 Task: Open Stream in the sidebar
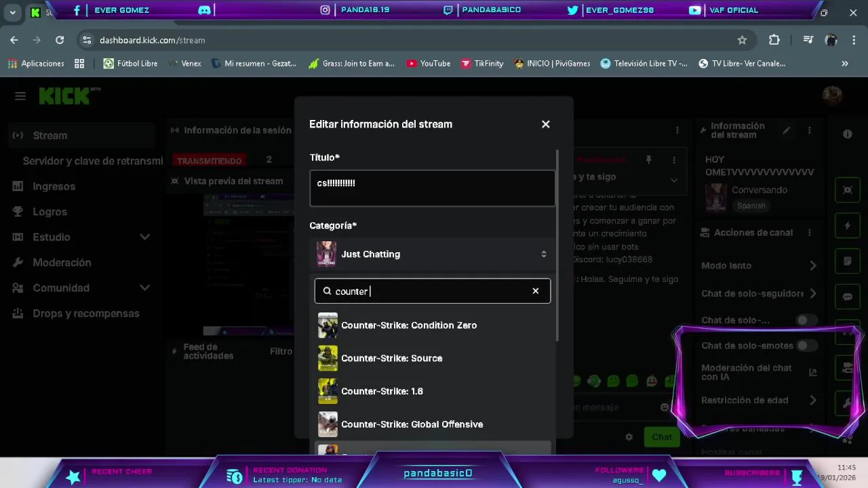(x=81, y=136)
